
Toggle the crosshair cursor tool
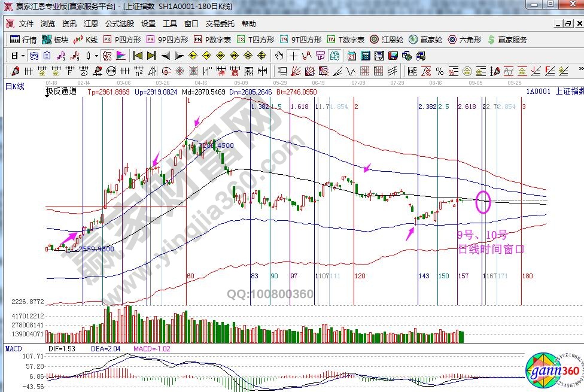(x=293, y=56)
